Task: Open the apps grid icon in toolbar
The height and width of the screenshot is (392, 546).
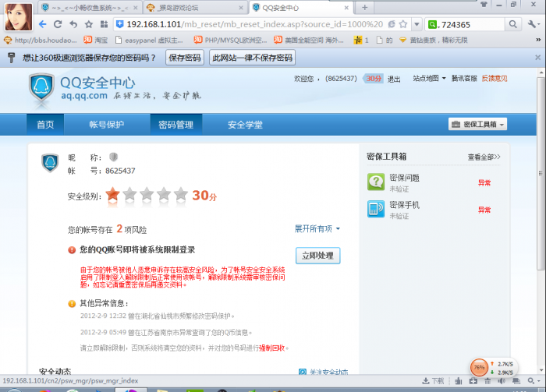Action: coord(104,24)
